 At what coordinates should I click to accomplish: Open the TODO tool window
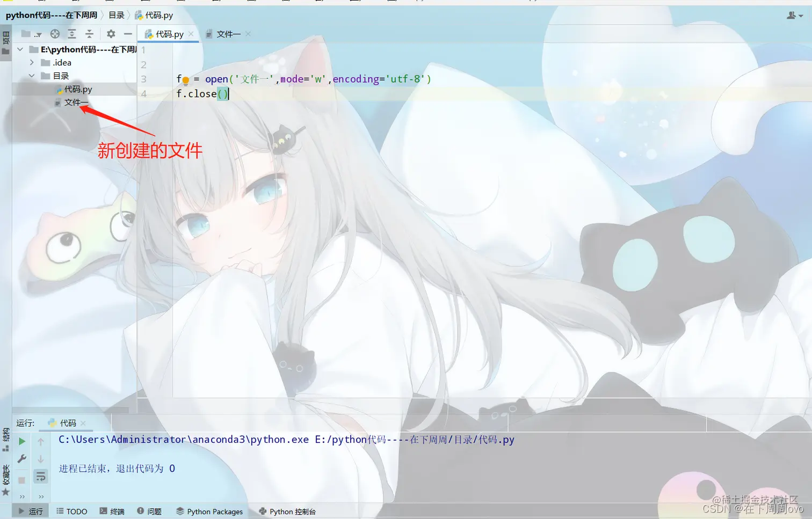(72, 511)
